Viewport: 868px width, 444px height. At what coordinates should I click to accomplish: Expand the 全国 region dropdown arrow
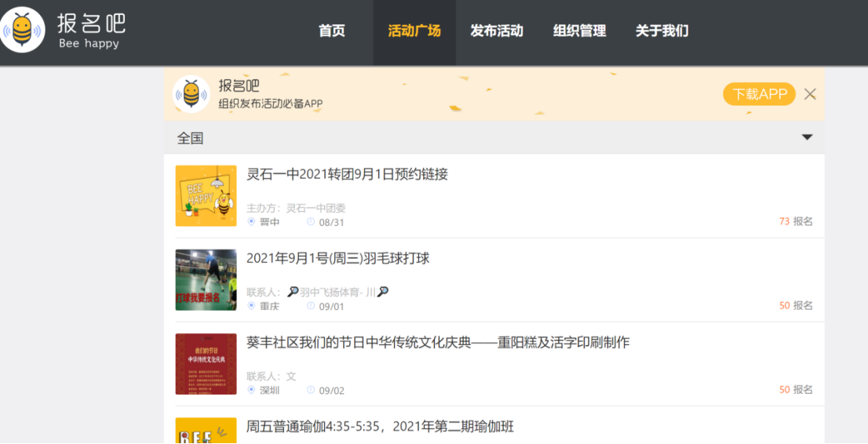pyautogui.click(x=807, y=137)
